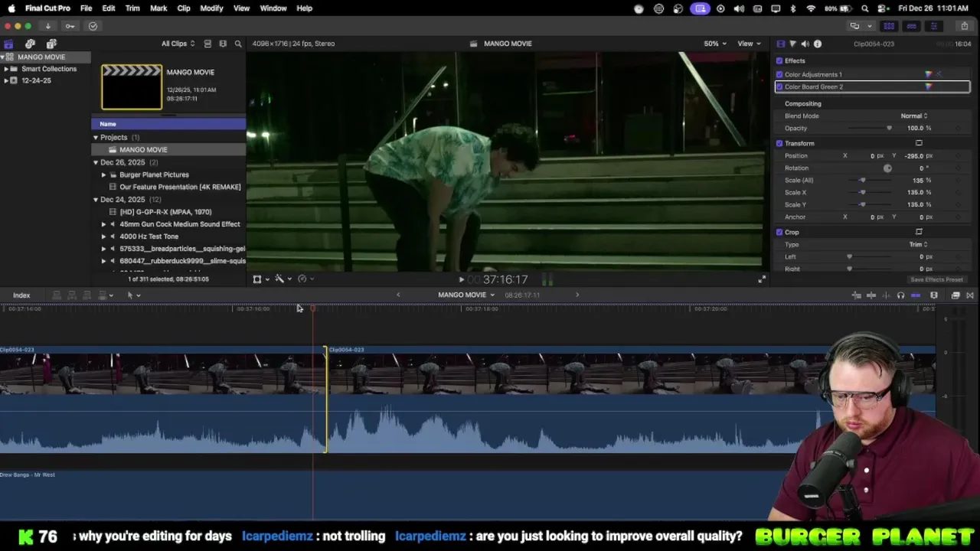Click the Transform on-screen controls icon

pyautogui.click(x=919, y=143)
